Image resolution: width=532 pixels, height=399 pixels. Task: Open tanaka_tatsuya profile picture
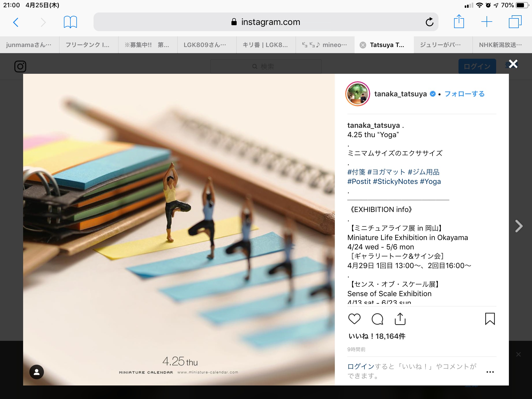pyautogui.click(x=358, y=94)
